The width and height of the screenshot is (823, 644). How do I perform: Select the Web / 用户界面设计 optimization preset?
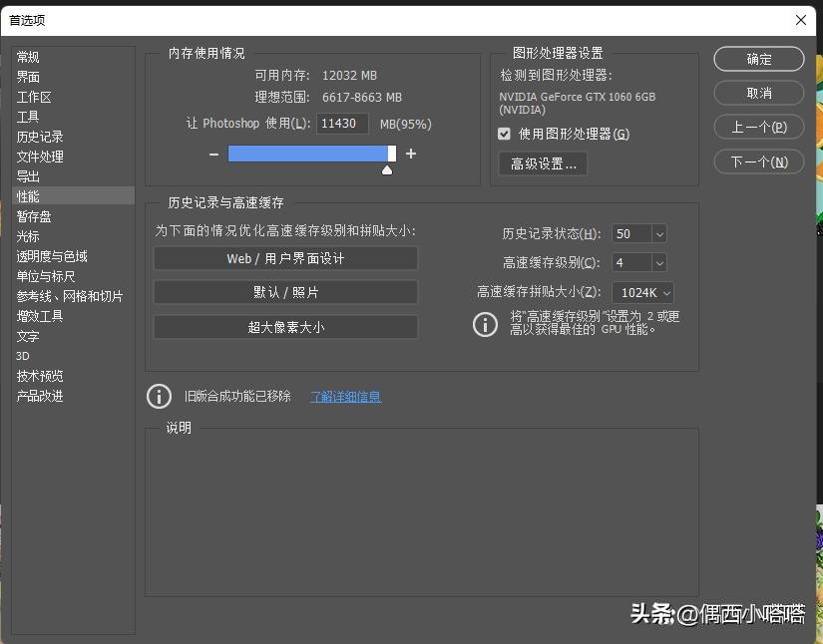[x=285, y=258]
